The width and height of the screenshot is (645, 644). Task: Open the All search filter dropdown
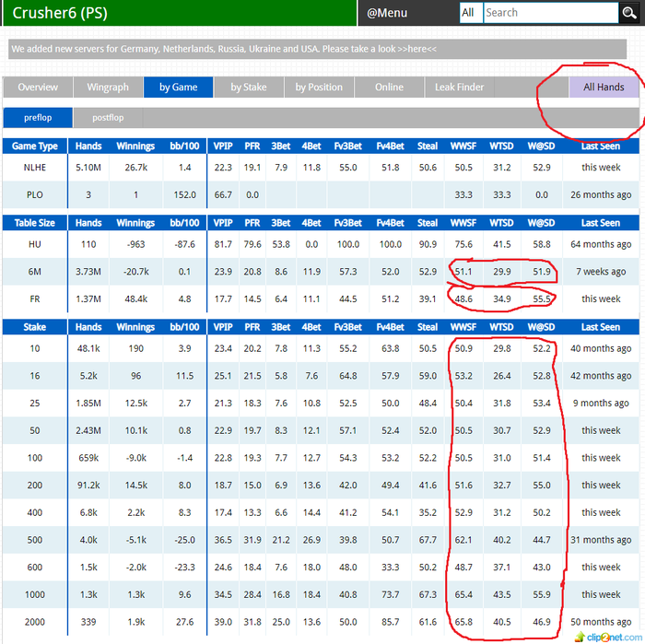(x=471, y=13)
